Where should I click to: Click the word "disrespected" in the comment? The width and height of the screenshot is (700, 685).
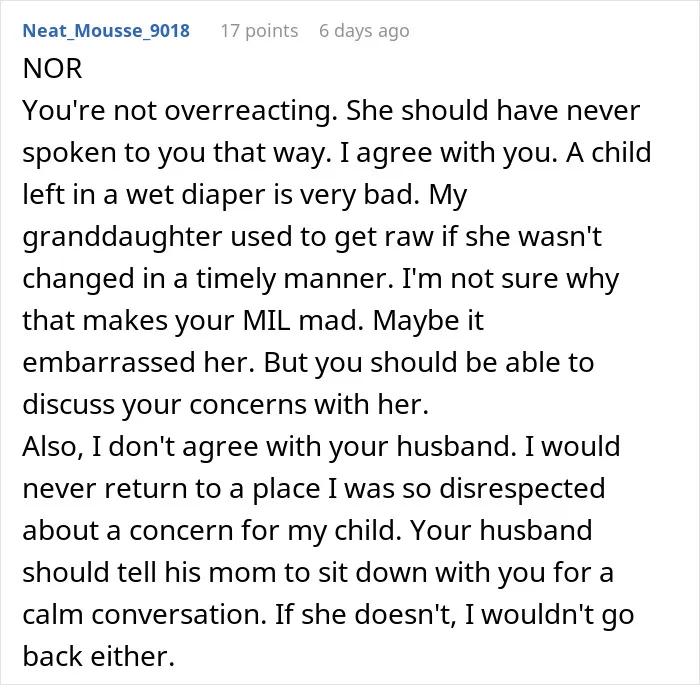pyautogui.click(x=522, y=489)
